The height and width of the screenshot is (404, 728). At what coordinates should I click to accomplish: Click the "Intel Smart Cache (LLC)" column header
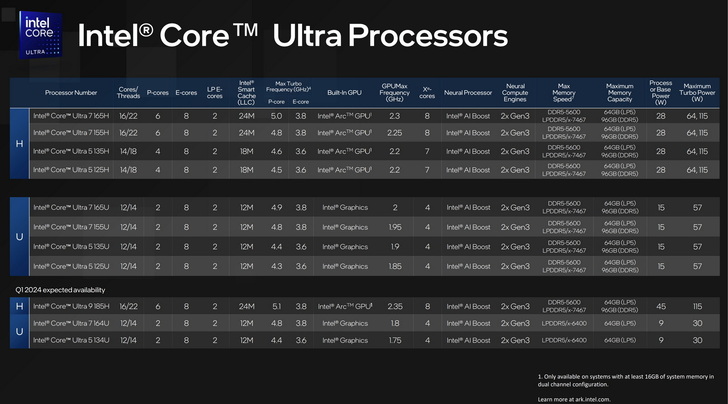pos(247,93)
